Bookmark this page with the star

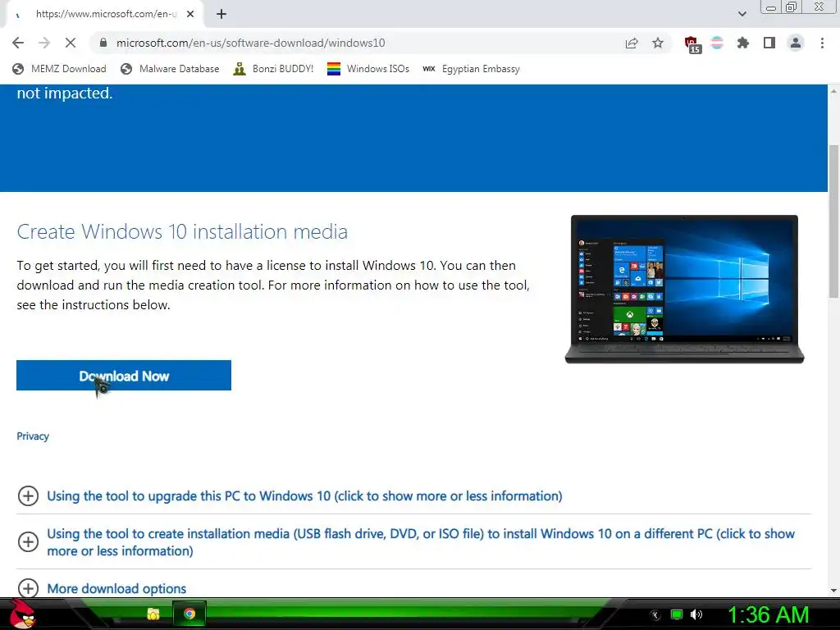click(658, 43)
